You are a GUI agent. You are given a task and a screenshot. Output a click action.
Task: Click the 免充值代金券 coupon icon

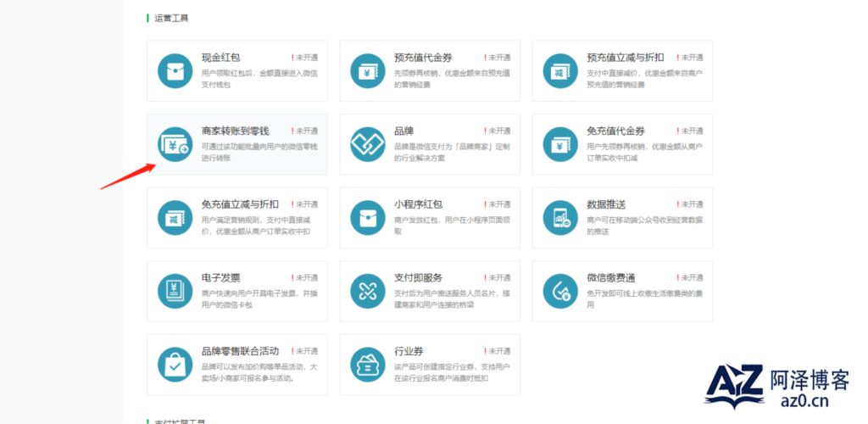coord(560,144)
